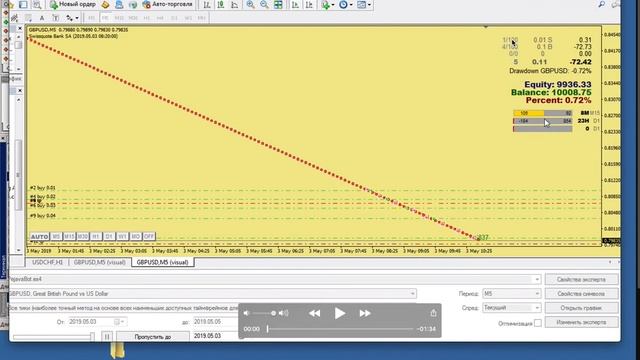This screenshot has height=360, width=640.
Task: Open the GBPUSD symbol dropdown
Action: pos(412,293)
